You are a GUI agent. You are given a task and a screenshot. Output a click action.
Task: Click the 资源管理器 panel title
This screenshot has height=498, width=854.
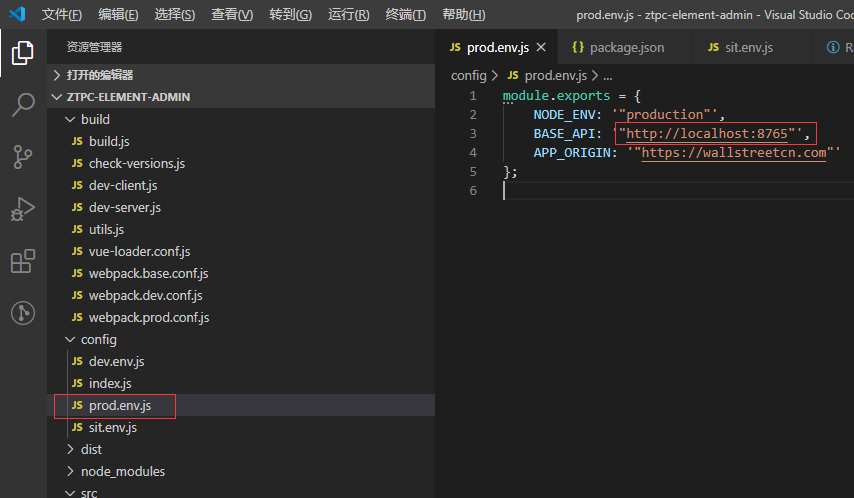tap(94, 47)
